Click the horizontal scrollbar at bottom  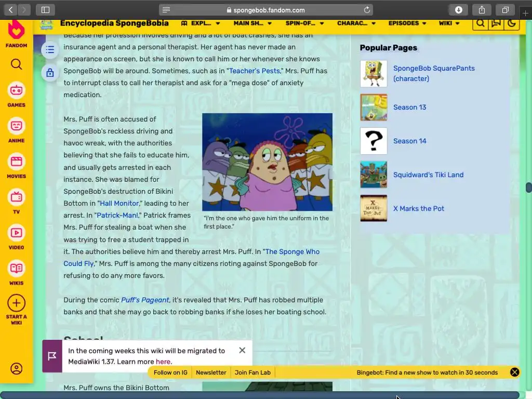pos(260,395)
